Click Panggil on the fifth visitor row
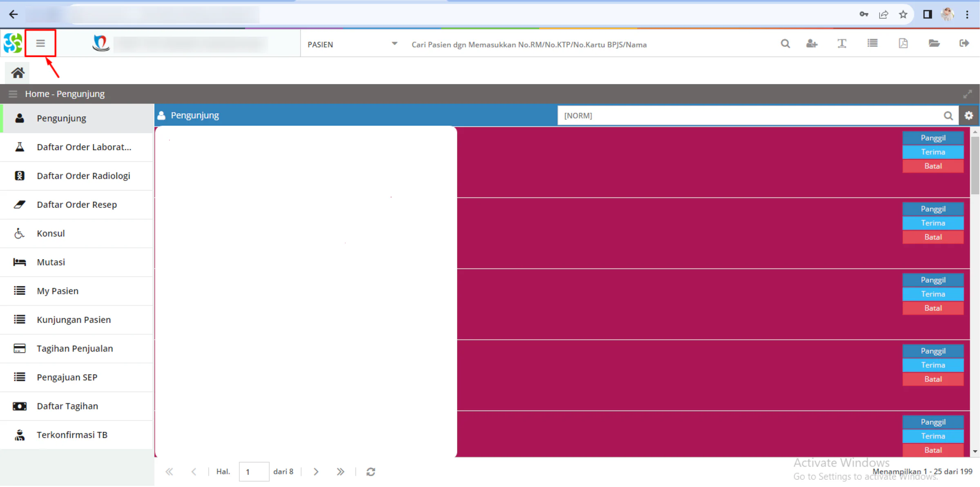Screen dimensions: 980x487 [x=933, y=422]
